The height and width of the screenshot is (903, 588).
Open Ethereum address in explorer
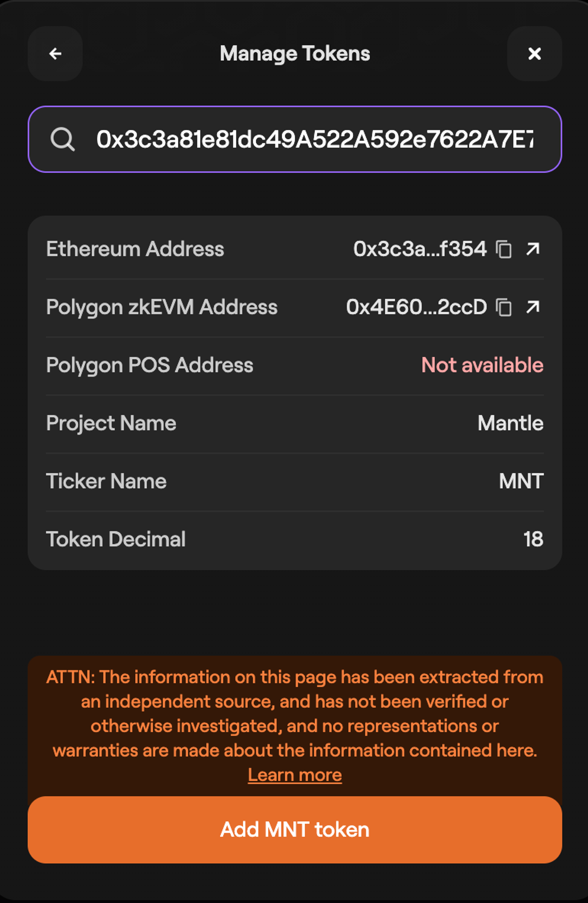click(533, 249)
